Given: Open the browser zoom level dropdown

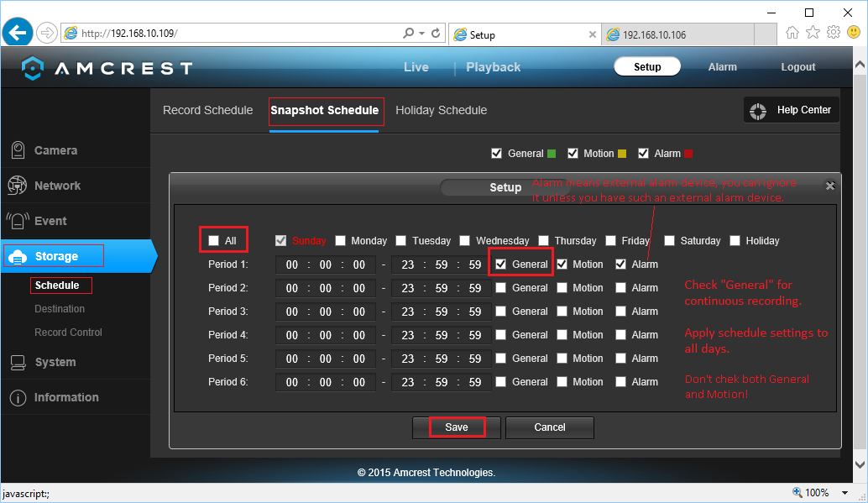Looking at the screenshot, I should (848, 493).
